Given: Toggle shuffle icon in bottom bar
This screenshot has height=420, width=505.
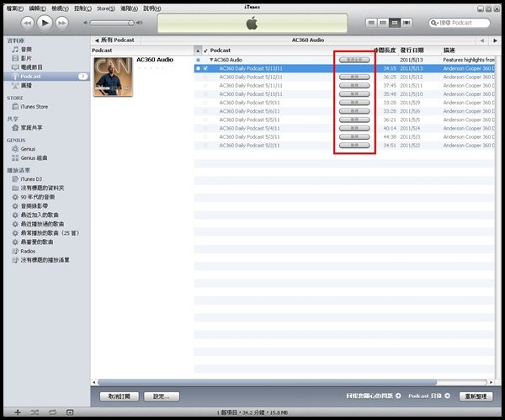Looking at the screenshot, I should tap(35, 412).
